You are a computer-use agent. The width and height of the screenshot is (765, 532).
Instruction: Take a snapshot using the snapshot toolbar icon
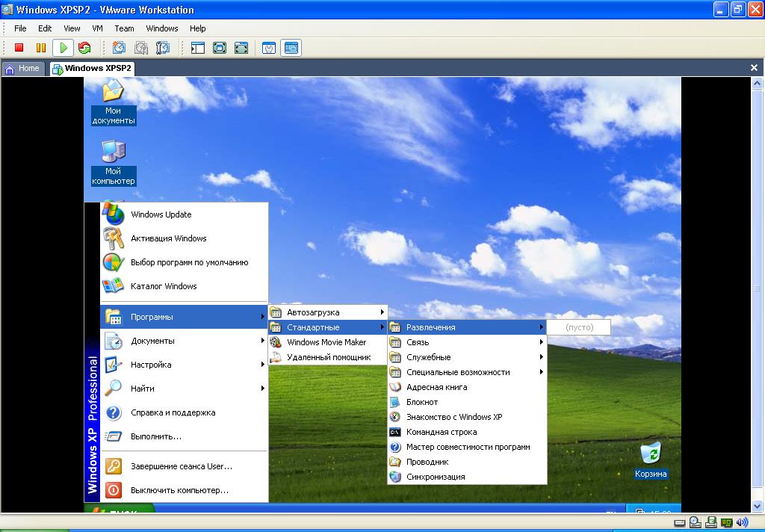click(119, 48)
